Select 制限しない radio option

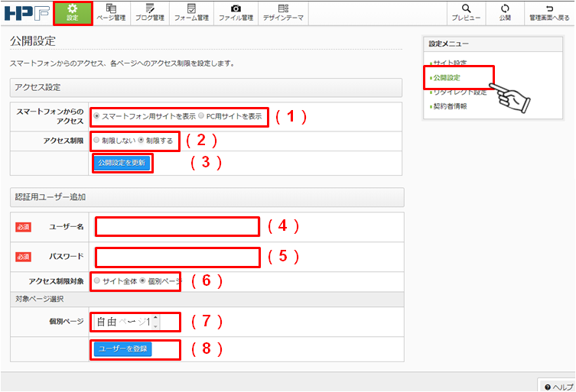(x=96, y=140)
